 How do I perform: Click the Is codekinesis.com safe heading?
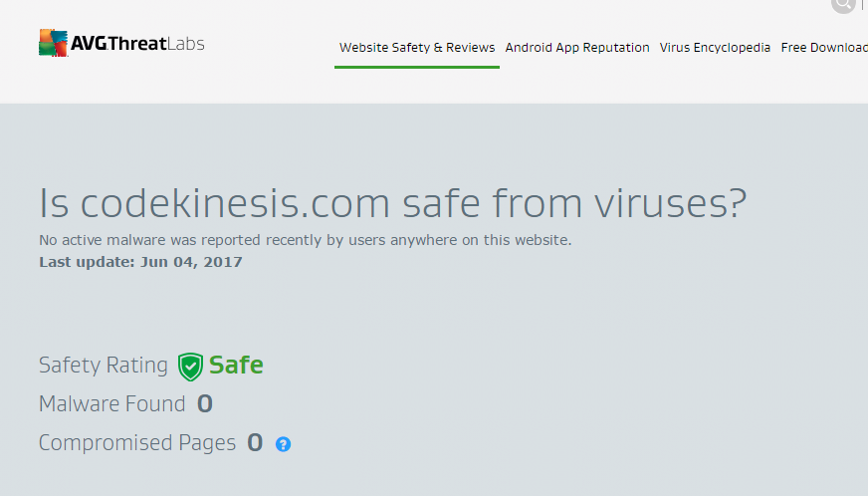click(x=392, y=203)
